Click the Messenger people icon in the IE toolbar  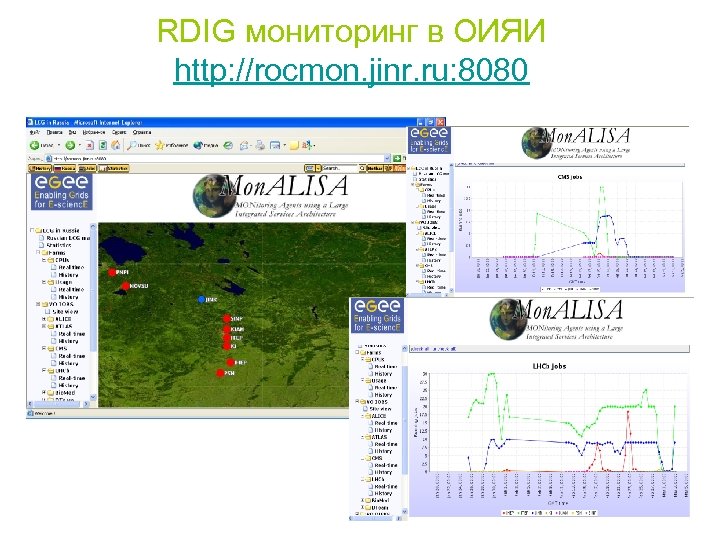click(308, 145)
